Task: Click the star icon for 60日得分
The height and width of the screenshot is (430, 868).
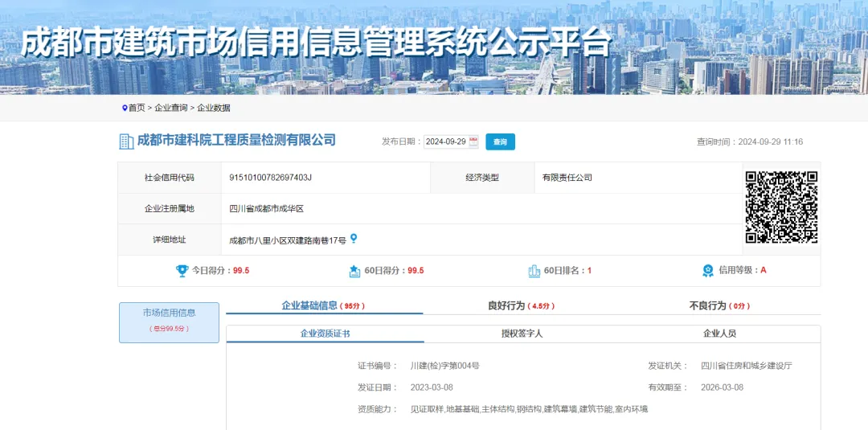Action: click(x=354, y=271)
